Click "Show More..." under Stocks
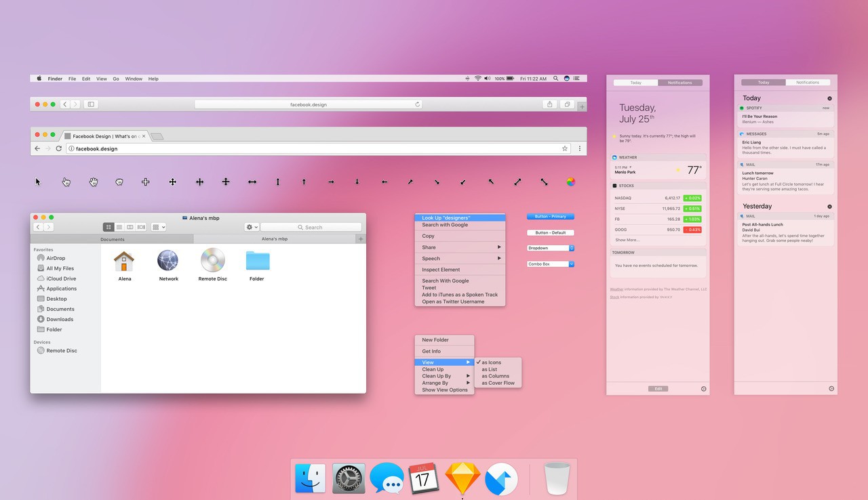868x500 pixels. click(x=627, y=240)
